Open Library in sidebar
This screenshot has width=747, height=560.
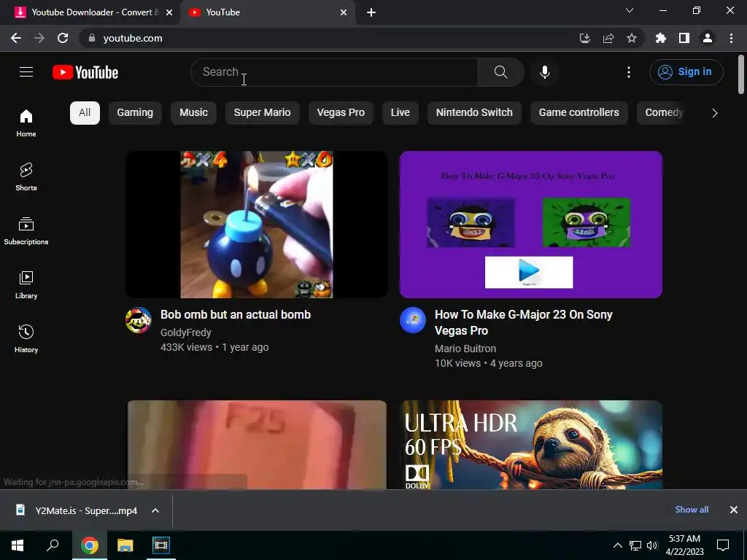pyautogui.click(x=26, y=285)
